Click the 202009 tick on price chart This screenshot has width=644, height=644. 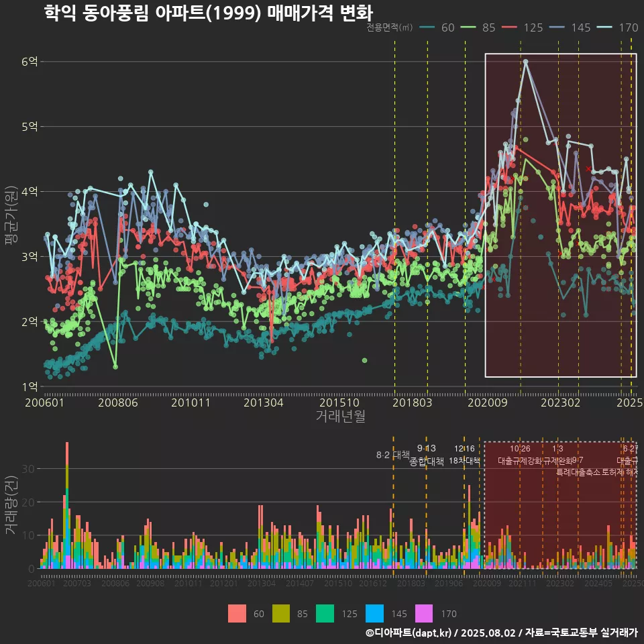[x=488, y=402]
